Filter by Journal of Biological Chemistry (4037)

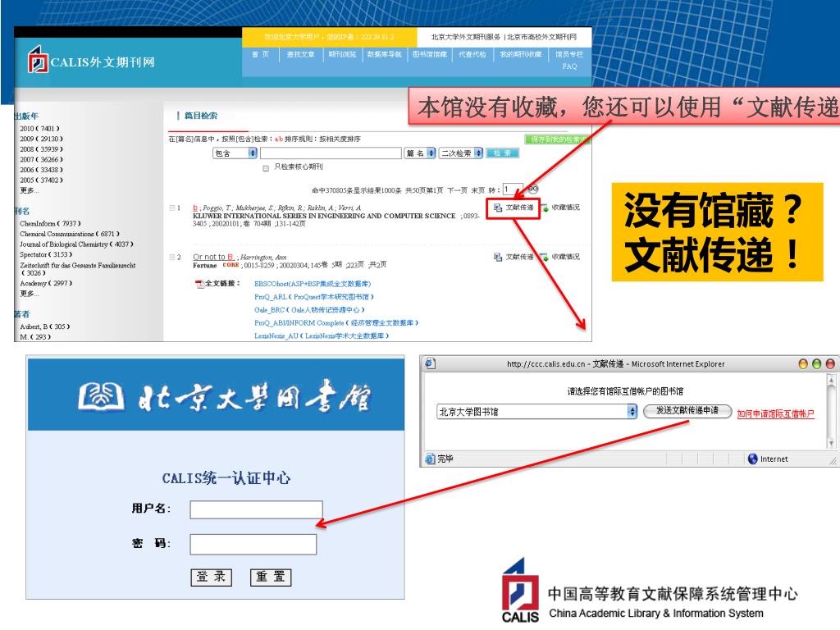76,244
